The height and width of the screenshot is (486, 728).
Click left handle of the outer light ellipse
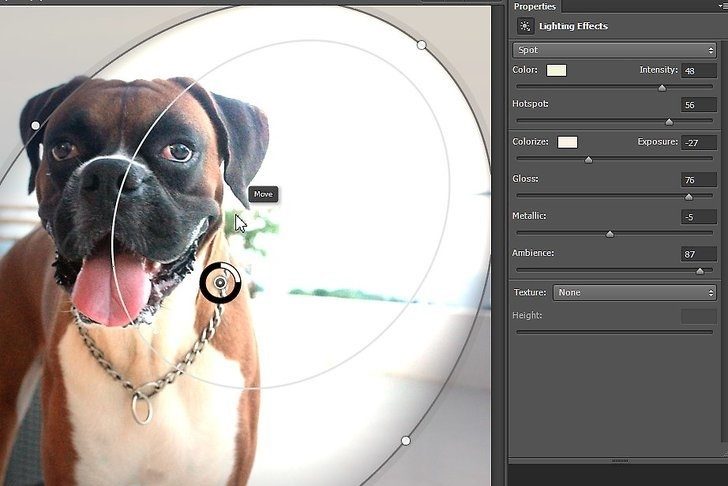coord(36,125)
